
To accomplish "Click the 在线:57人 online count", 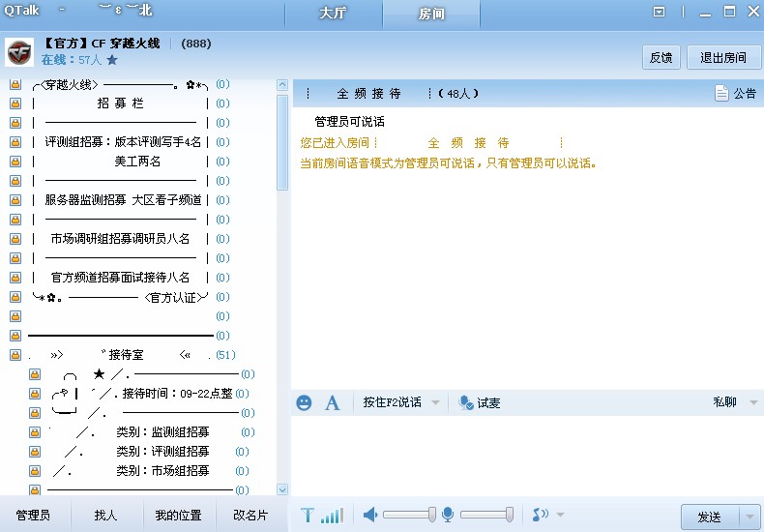I will [72, 60].
